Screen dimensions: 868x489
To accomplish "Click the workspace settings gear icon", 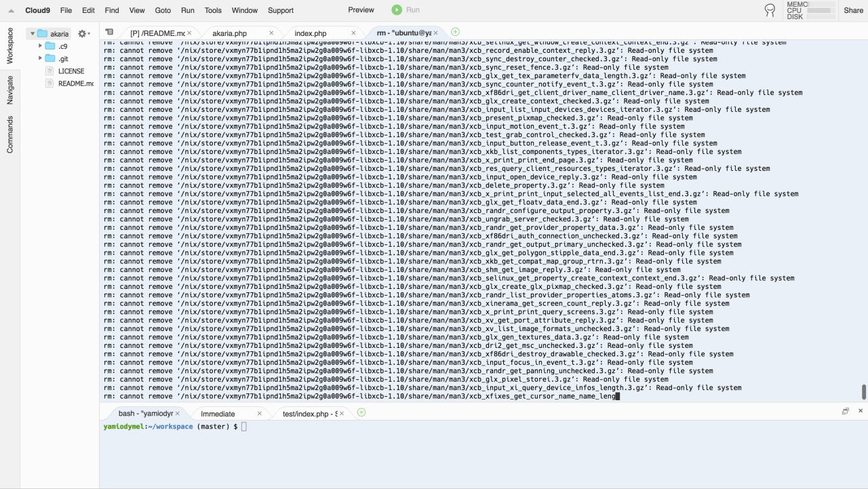I will (82, 34).
